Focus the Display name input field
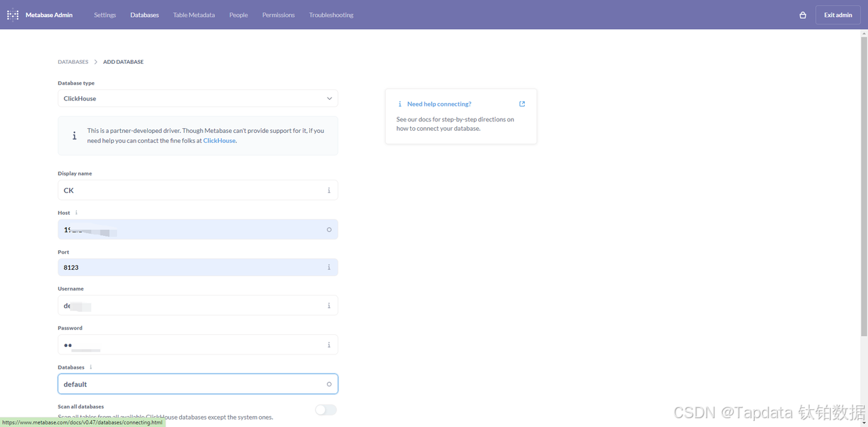Screen dimensions: 868x427 tap(198, 190)
